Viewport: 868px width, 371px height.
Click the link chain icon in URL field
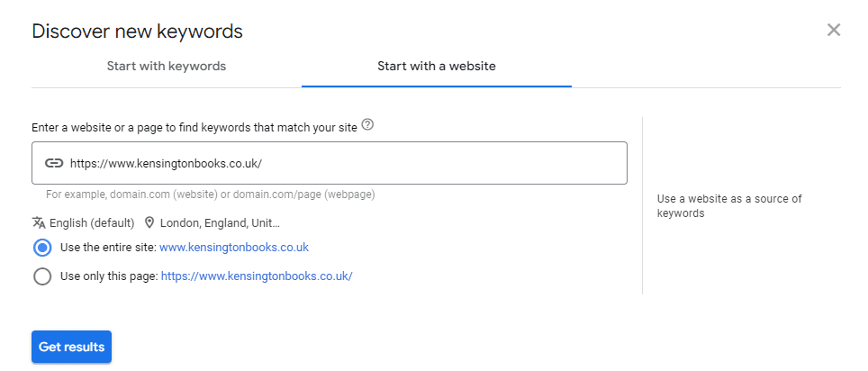[54, 163]
